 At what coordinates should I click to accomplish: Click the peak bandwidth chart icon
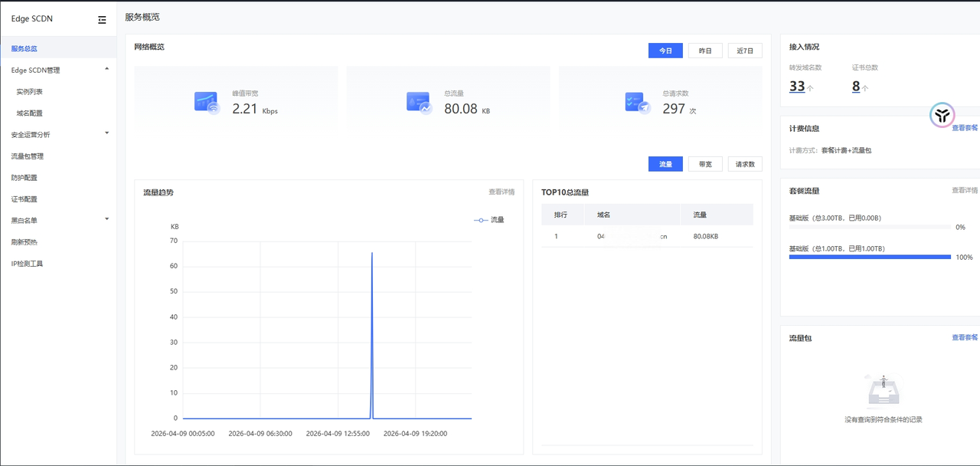207,103
